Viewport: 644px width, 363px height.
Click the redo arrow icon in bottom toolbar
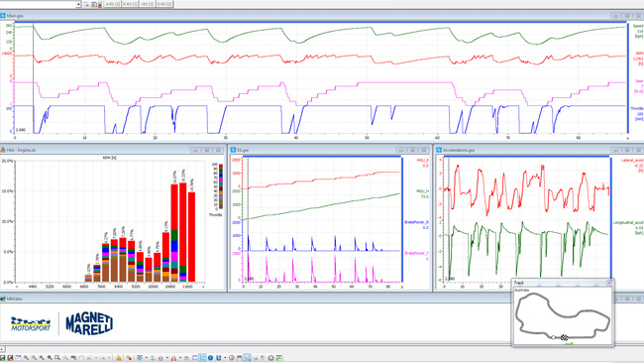tap(103, 358)
